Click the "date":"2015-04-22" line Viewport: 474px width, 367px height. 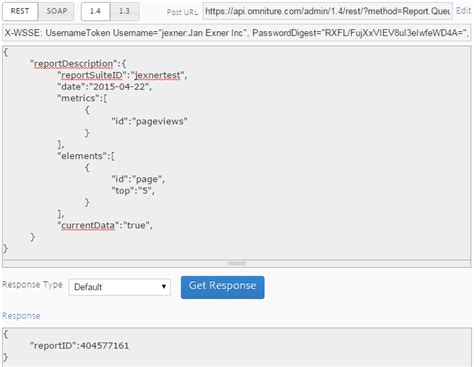click(x=105, y=87)
